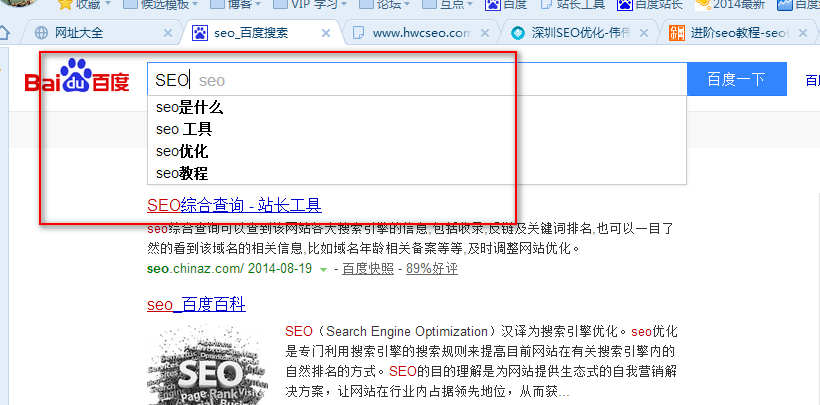
Task: Click the 89%好评 rating link
Action: click(431, 269)
